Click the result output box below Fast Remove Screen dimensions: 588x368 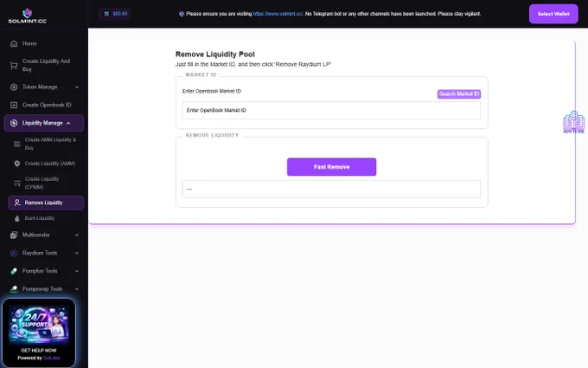331,190
